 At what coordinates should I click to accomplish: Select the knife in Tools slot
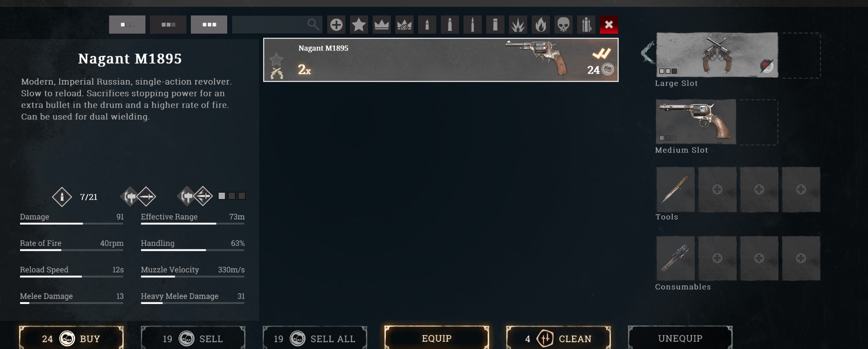click(675, 189)
